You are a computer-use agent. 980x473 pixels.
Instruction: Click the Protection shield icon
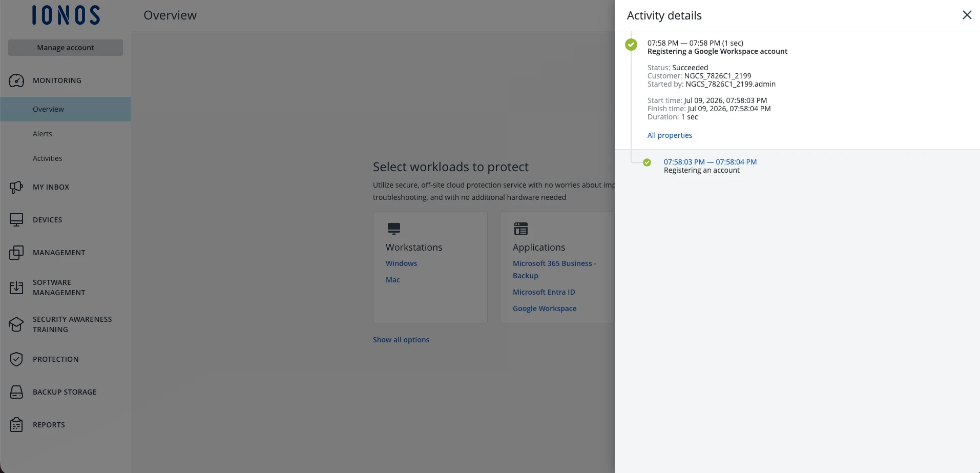pyautogui.click(x=16, y=359)
